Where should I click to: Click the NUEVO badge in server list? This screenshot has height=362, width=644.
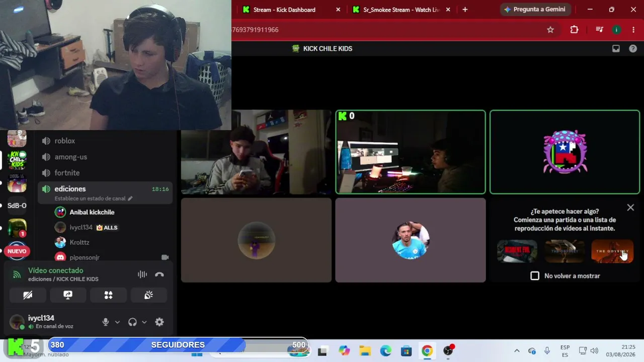(x=17, y=251)
